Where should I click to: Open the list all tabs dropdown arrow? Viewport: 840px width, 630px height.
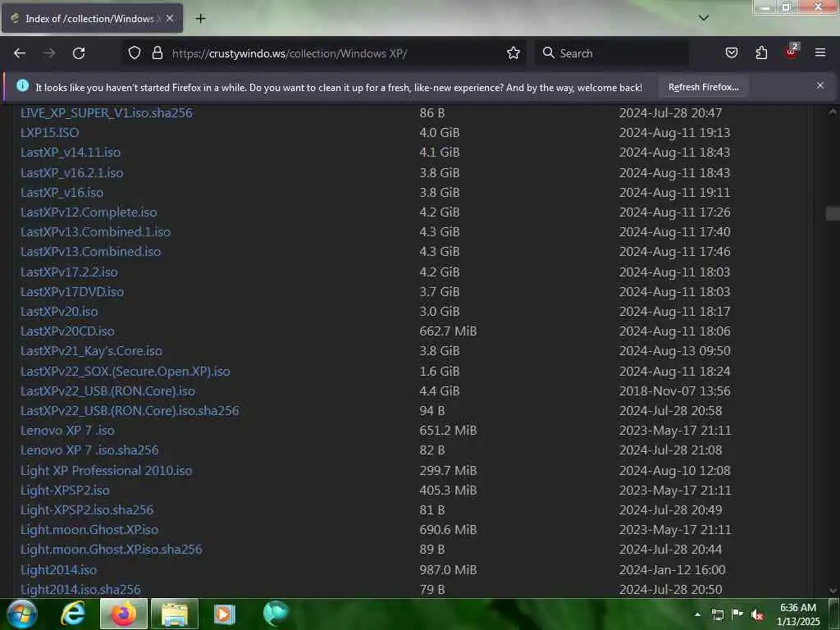click(704, 18)
